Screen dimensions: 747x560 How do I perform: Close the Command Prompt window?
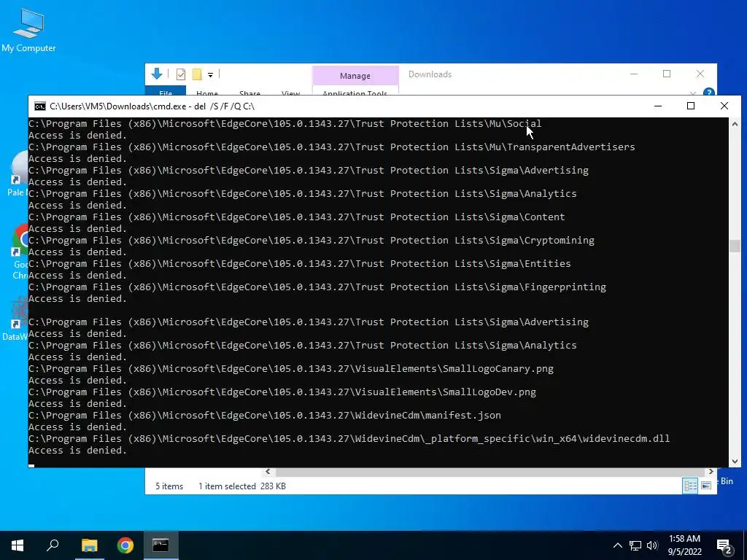click(724, 106)
